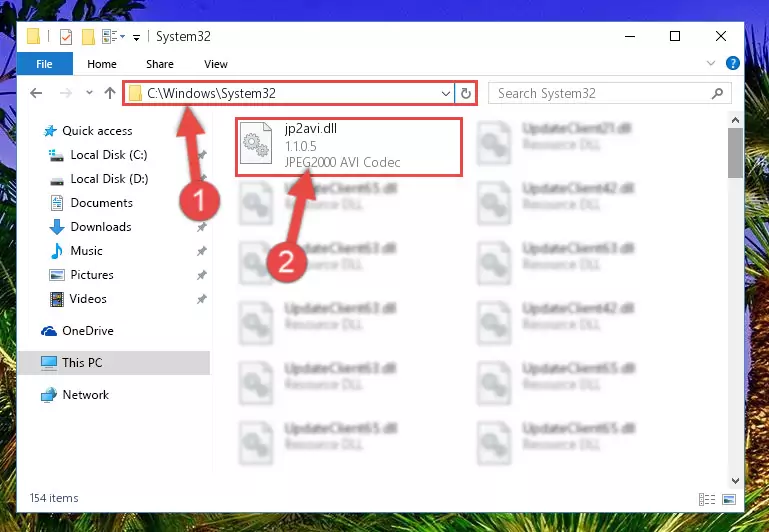The image size is (769, 532).
Task: Select the jp2avi.dll file
Action: click(349, 147)
